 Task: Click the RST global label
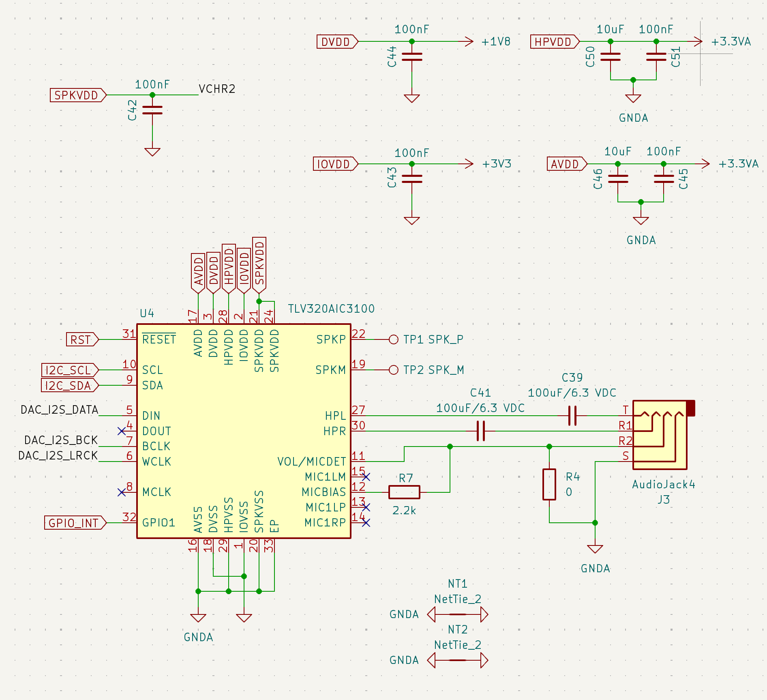(x=83, y=339)
